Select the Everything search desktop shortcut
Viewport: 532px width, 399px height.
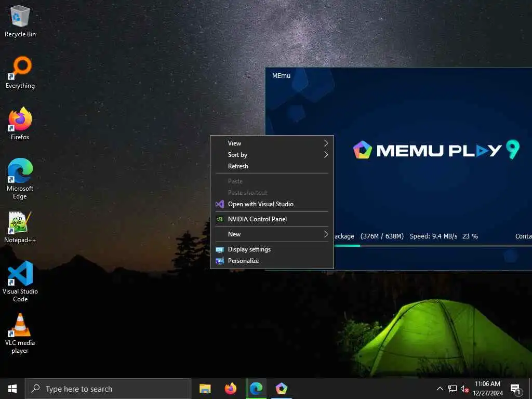(20, 73)
